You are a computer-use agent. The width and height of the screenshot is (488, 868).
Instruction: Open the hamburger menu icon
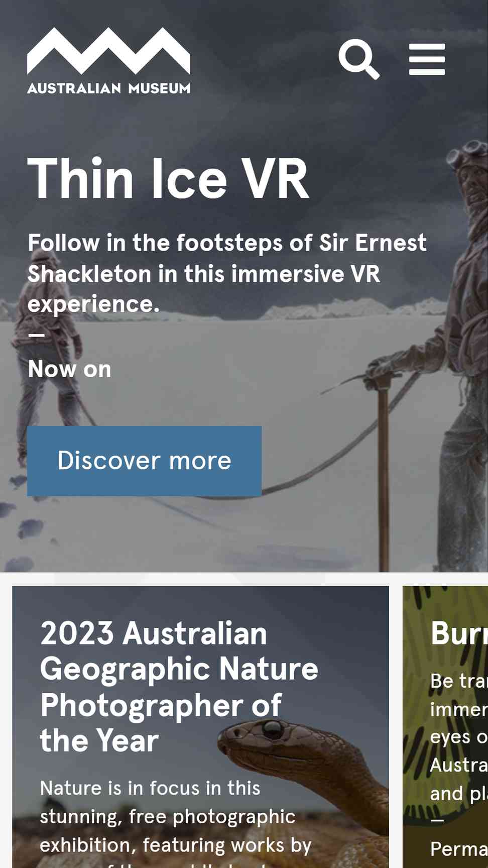tap(427, 59)
